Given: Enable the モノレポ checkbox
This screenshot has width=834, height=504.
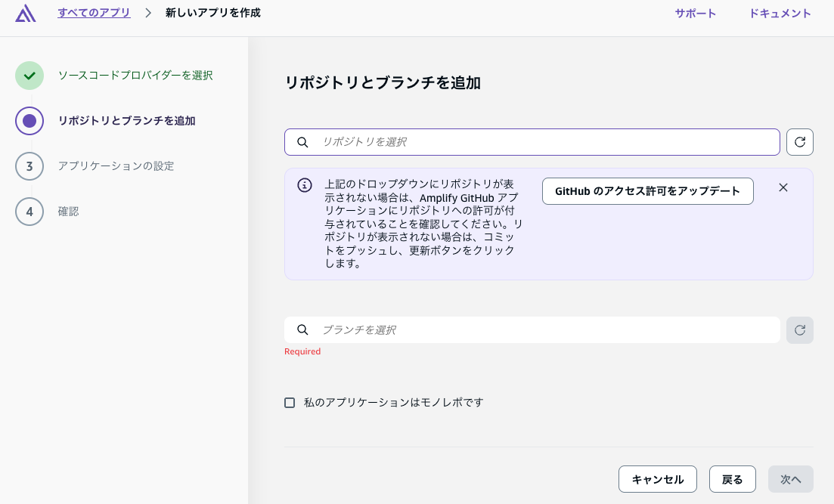Looking at the screenshot, I should [290, 403].
